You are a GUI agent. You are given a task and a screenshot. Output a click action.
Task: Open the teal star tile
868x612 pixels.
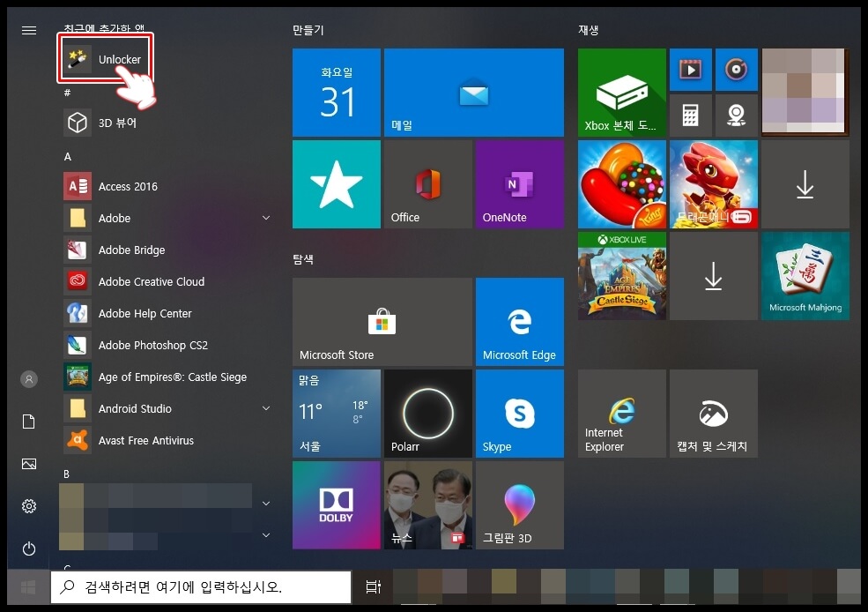(x=337, y=184)
